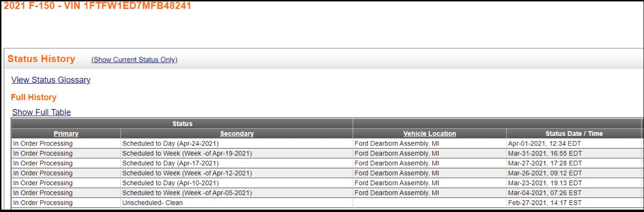The width and height of the screenshot is (644, 212).
Task: Click the 2021 F-150 VIN title
Action: 97,6
